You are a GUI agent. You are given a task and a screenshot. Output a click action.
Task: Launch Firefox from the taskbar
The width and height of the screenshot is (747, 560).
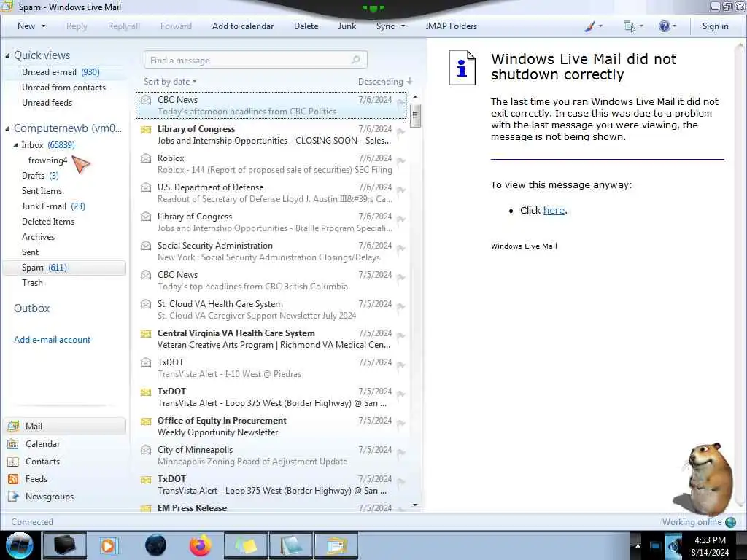201,545
